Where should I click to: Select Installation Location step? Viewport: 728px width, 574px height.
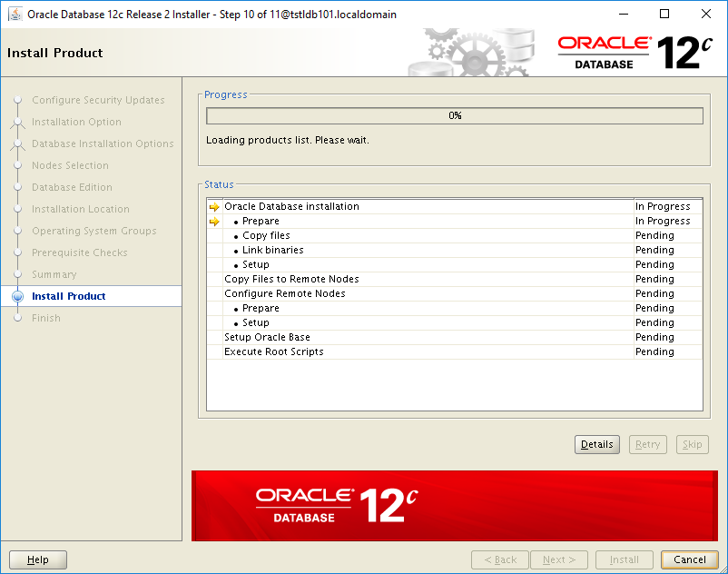[x=80, y=209]
